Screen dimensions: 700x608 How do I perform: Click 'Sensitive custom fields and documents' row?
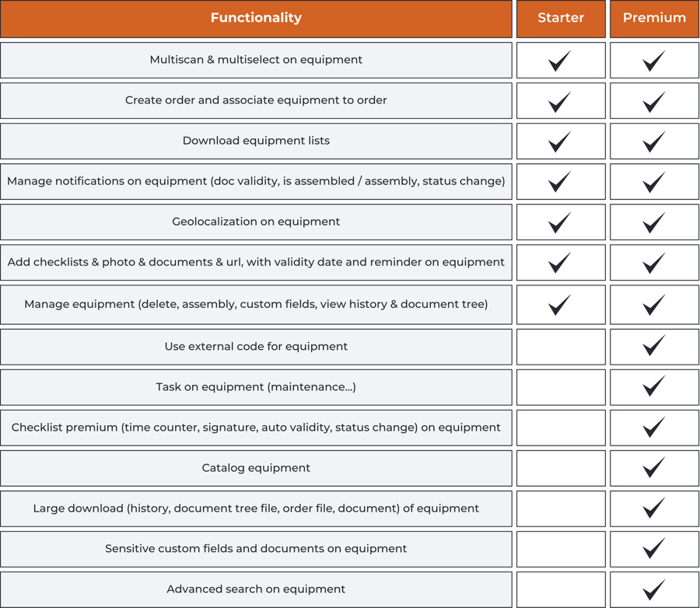(x=256, y=549)
